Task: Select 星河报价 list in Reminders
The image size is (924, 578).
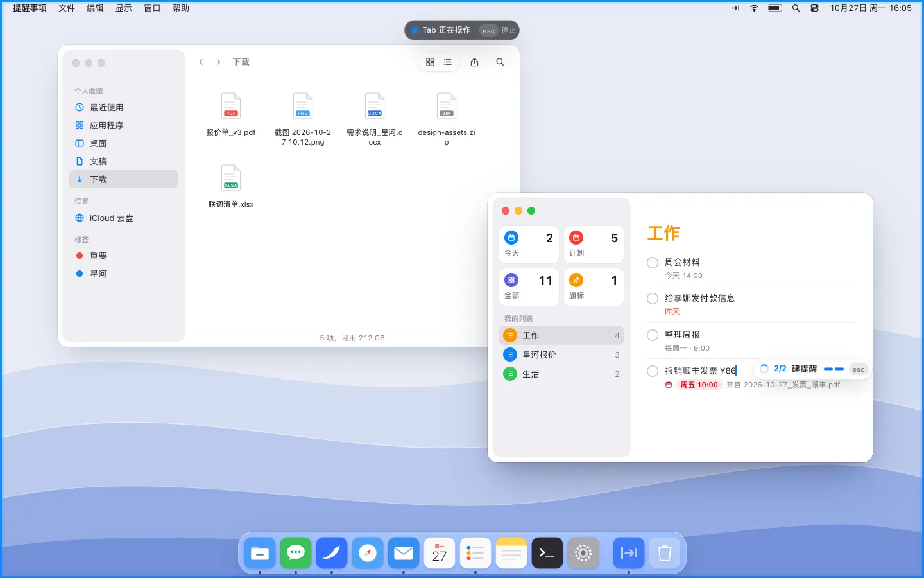Action: tap(561, 355)
